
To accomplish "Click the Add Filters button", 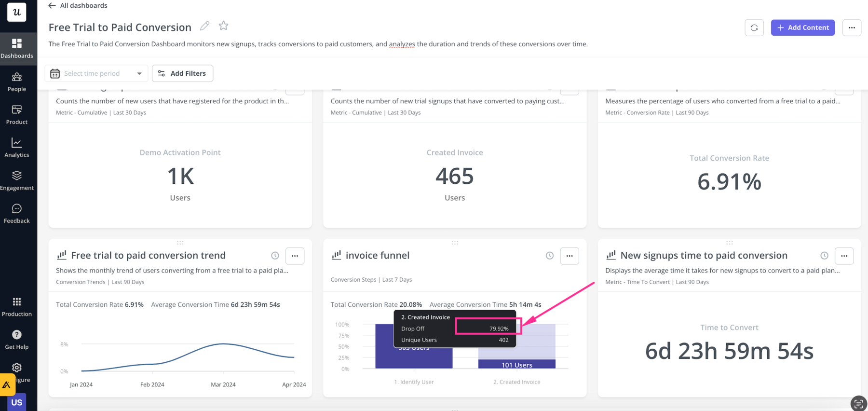I will 182,73.
